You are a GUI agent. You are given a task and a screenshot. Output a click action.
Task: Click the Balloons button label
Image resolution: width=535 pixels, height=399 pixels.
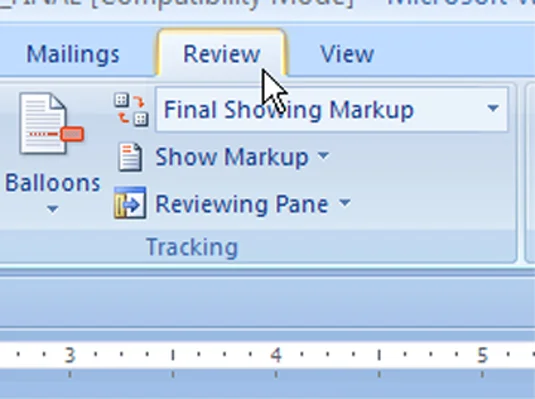53,183
